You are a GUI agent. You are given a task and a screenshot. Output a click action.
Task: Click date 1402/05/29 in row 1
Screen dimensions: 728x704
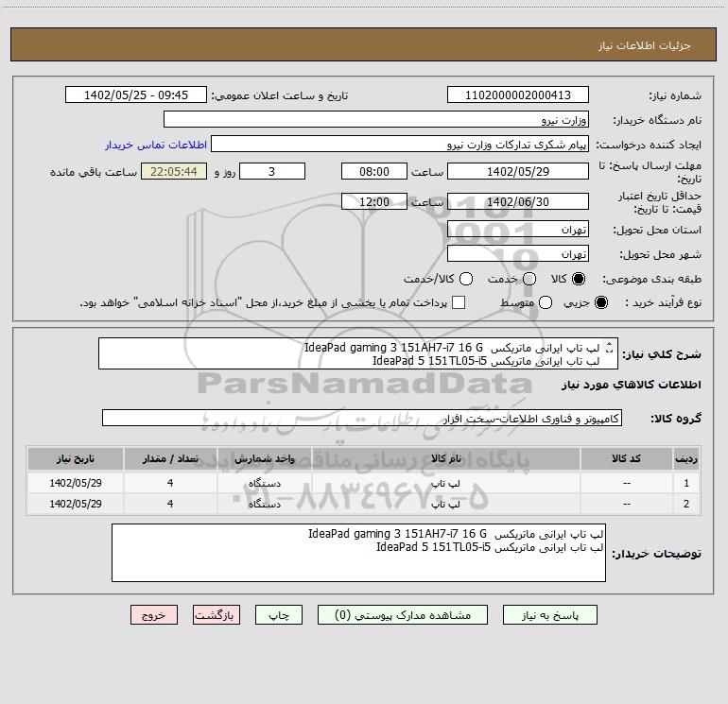point(76,483)
